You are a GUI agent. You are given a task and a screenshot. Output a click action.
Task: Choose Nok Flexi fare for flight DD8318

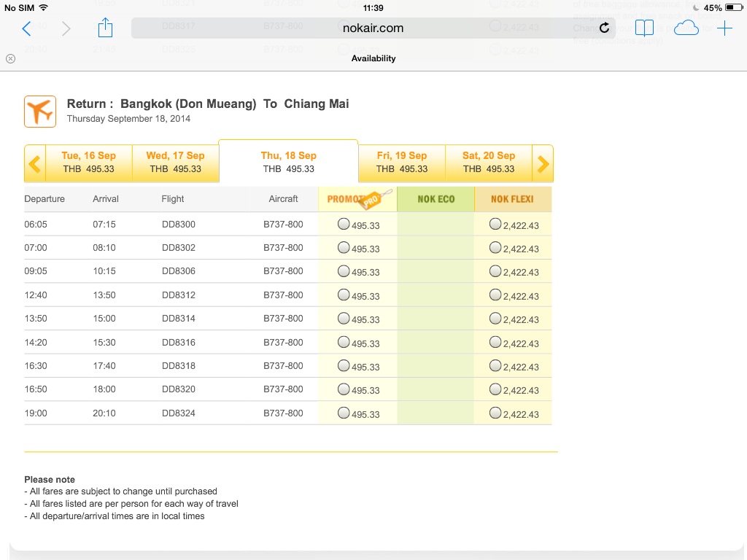(495, 365)
